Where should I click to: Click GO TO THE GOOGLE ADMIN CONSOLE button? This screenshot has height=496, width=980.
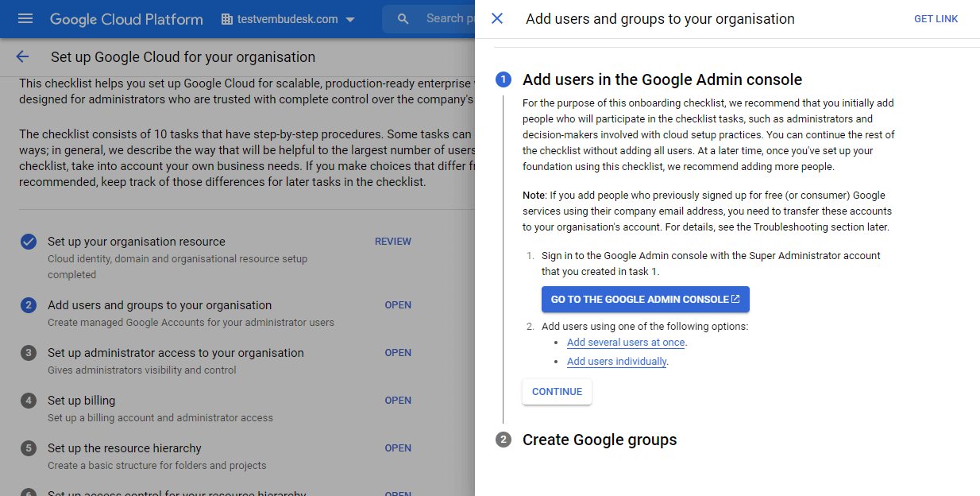pyautogui.click(x=645, y=300)
